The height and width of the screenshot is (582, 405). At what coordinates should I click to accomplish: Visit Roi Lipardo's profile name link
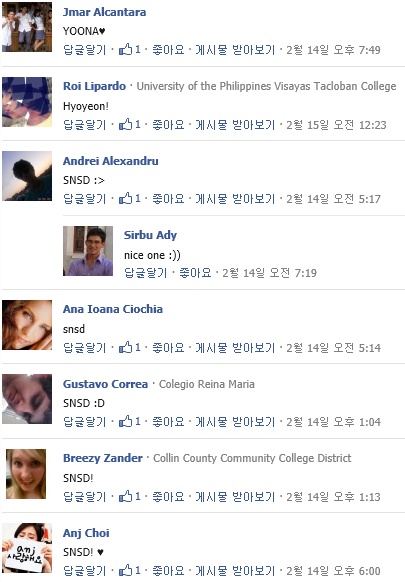click(94, 86)
